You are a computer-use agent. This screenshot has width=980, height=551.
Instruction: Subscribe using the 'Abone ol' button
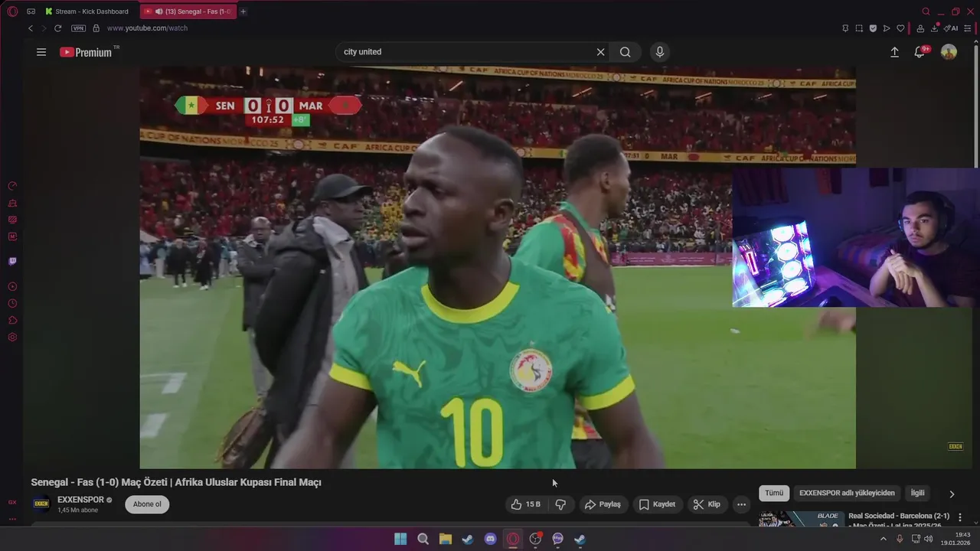tap(147, 504)
